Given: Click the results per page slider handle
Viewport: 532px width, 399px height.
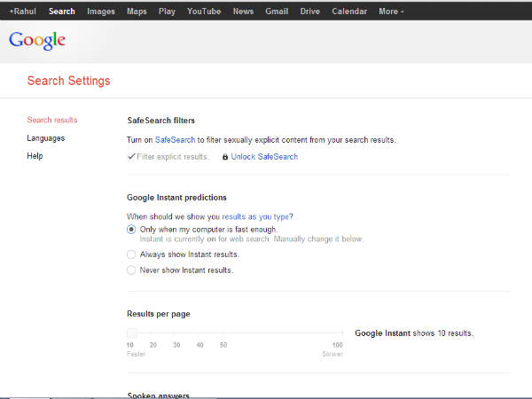Looking at the screenshot, I should point(132,332).
